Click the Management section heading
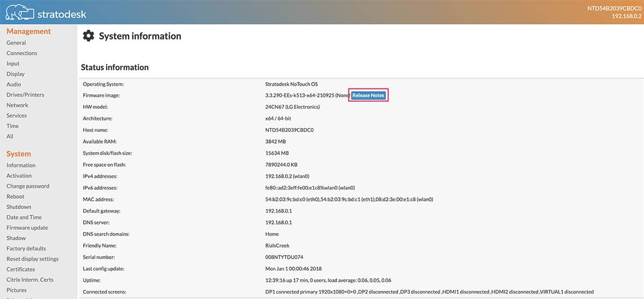The height and width of the screenshot is (299, 644). 29,32
